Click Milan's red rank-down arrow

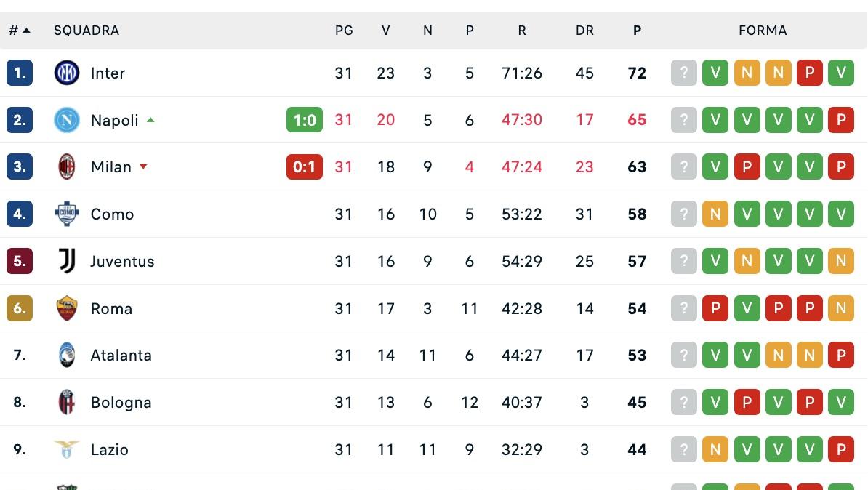[143, 166]
